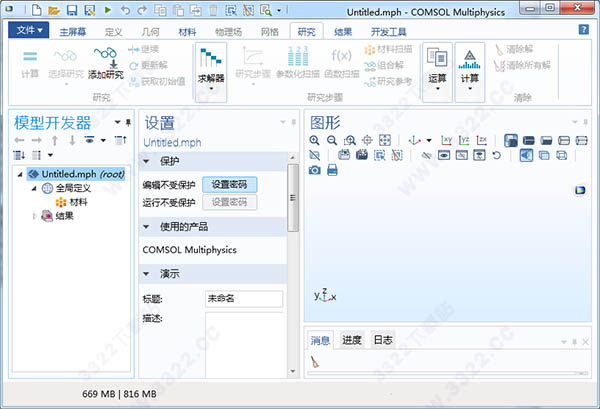The width and height of the screenshot is (600, 409).
Task: Open the 文件 file menu dropdown
Action: (32, 31)
